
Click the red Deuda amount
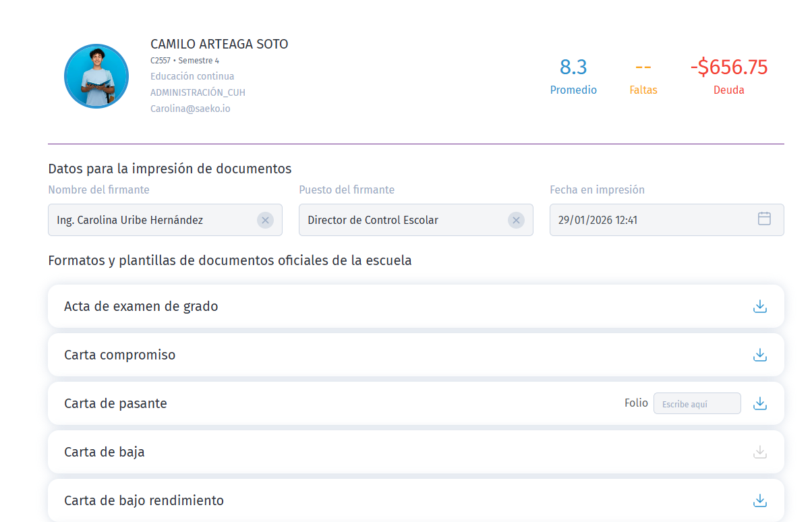coord(728,67)
